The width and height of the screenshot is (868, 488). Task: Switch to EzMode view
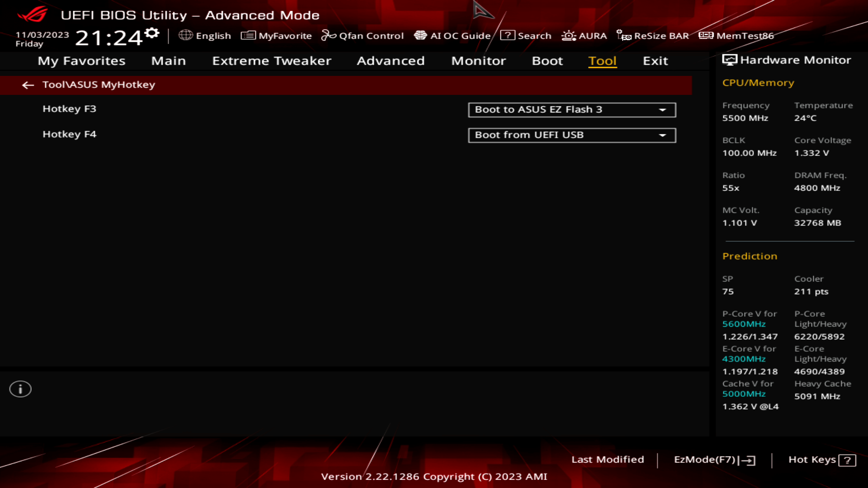pos(713,460)
